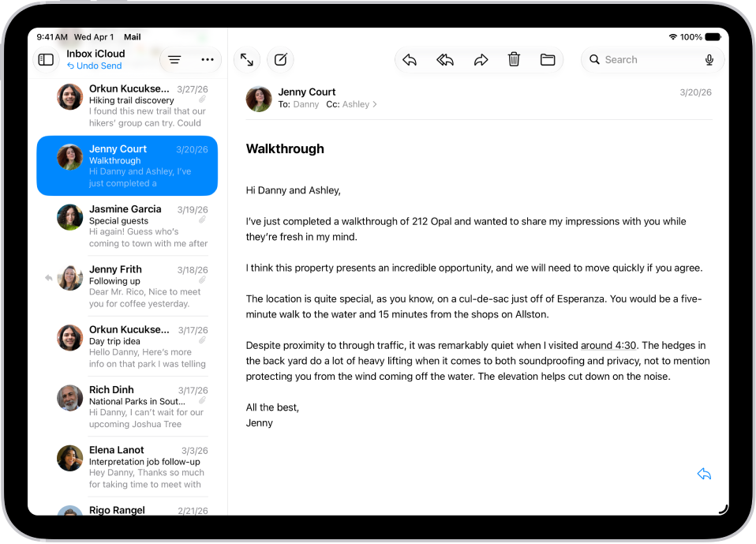Click recipient Danny in To field

point(305,104)
